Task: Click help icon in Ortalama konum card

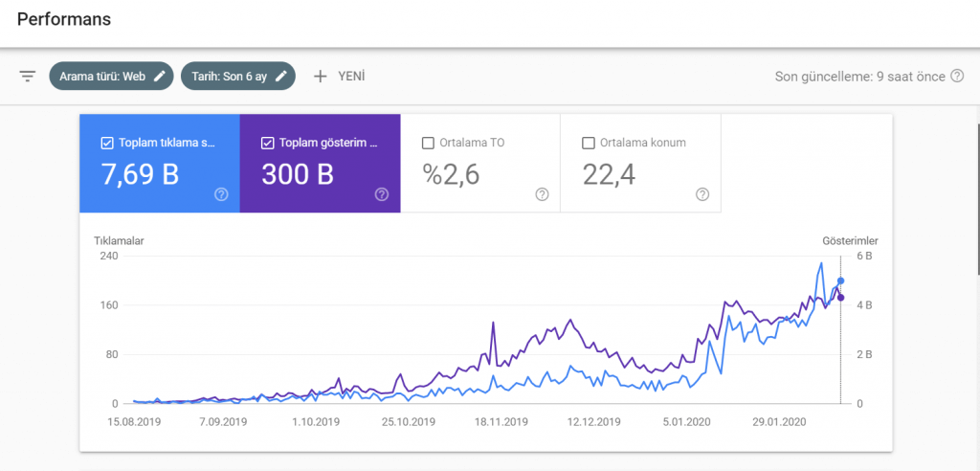Action: (x=702, y=194)
